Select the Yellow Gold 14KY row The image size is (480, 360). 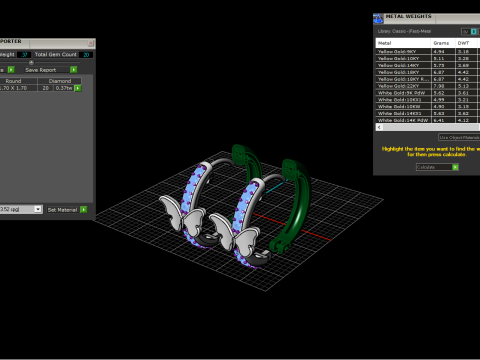point(428,65)
